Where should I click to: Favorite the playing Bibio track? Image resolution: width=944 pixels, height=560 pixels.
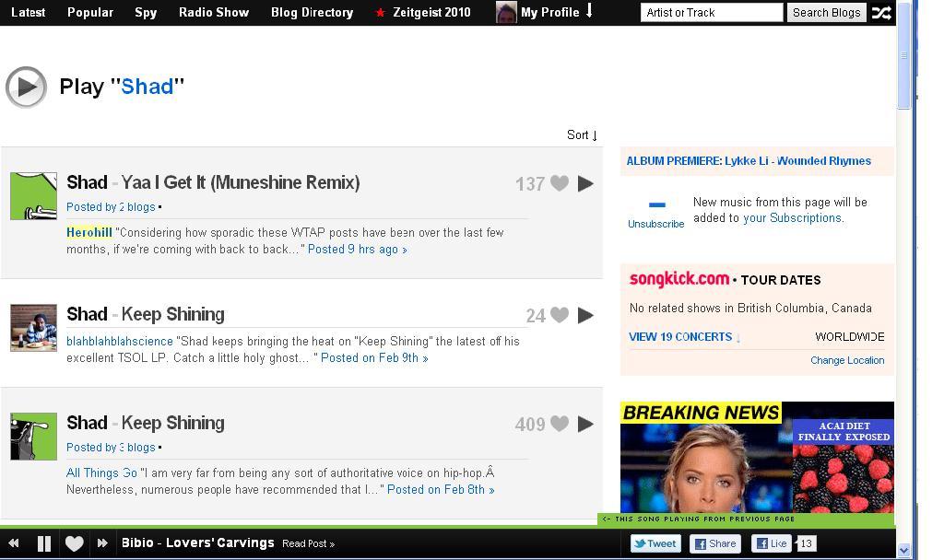tap(74, 543)
